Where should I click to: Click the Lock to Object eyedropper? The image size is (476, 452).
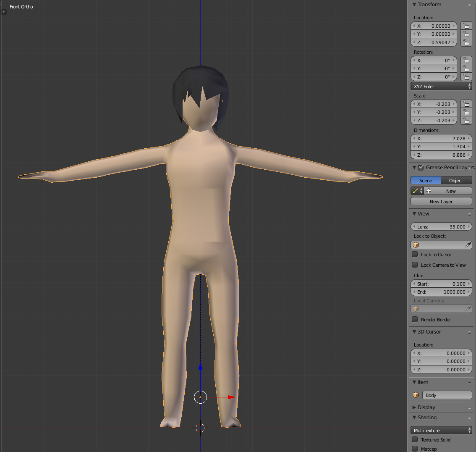click(468, 245)
